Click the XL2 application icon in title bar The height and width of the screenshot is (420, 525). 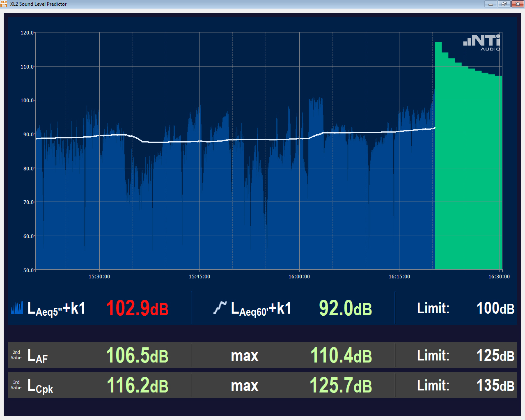tap(4, 4)
